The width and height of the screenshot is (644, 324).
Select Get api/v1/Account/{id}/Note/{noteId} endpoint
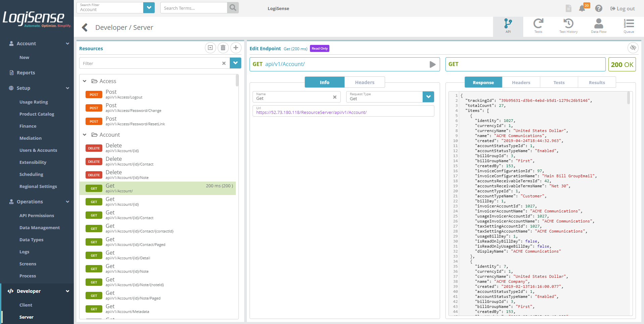tap(158, 282)
